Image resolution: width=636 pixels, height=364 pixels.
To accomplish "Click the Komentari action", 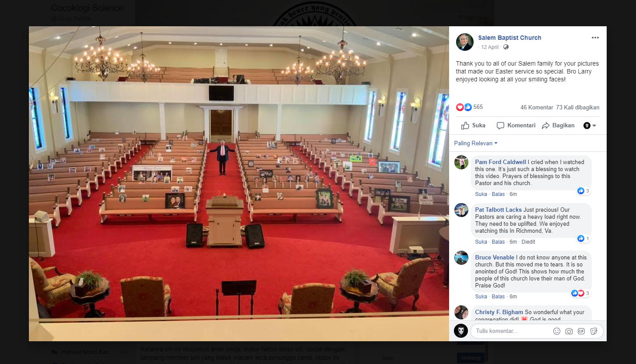I will point(516,126).
